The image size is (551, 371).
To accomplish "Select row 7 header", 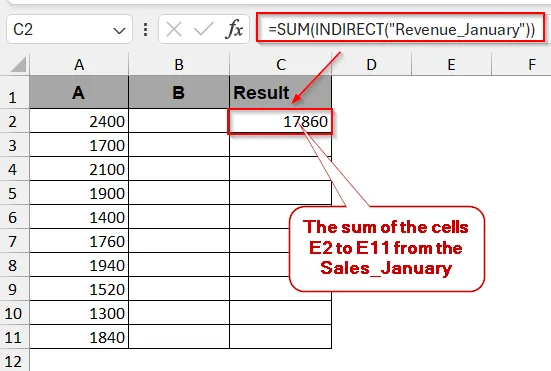I will pos(15,241).
